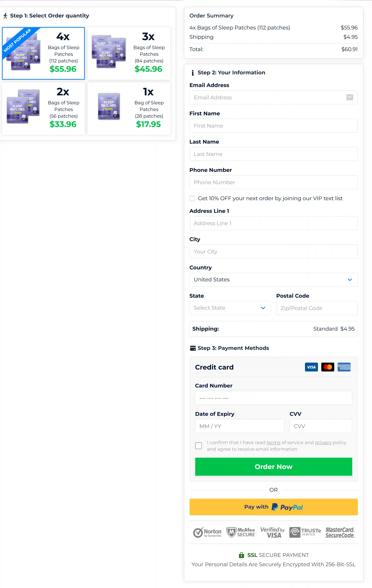Check the terms and privacy confirmation box

click(198, 446)
